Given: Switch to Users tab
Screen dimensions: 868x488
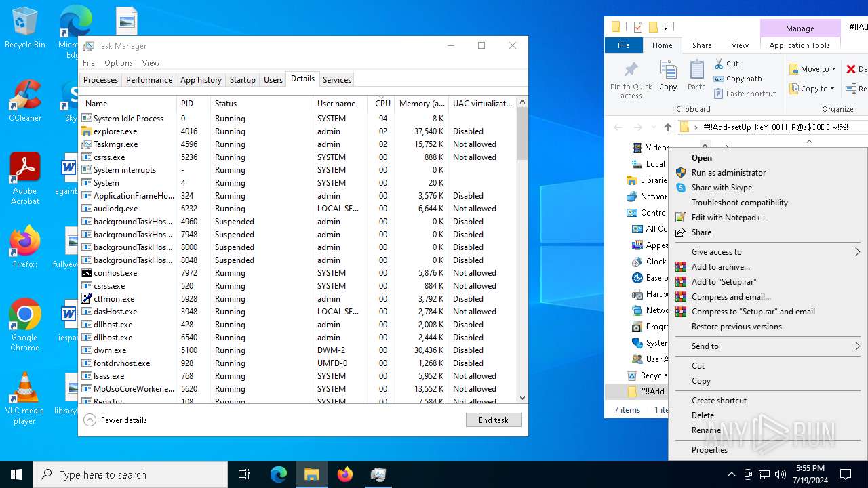Looking at the screenshot, I should tap(273, 80).
